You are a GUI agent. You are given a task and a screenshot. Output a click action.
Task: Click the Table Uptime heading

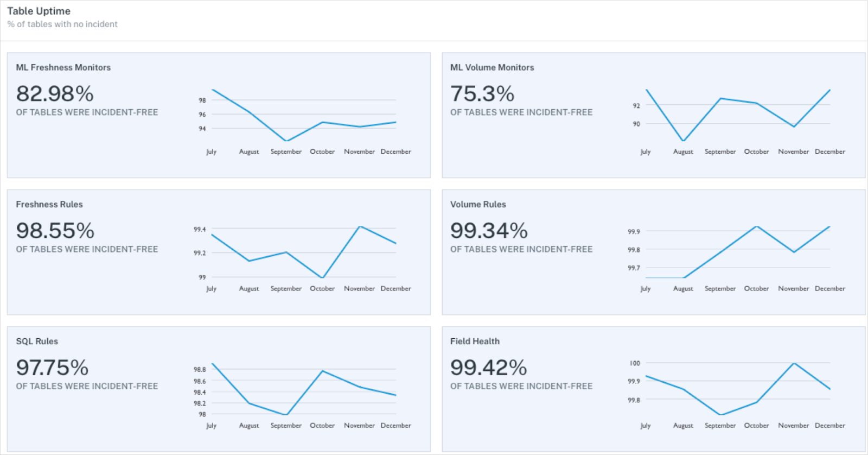pyautogui.click(x=39, y=11)
